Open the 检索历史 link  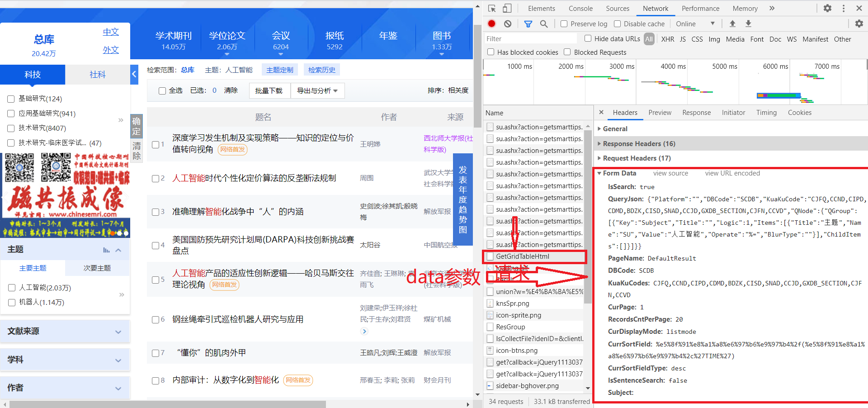click(x=322, y=69)
